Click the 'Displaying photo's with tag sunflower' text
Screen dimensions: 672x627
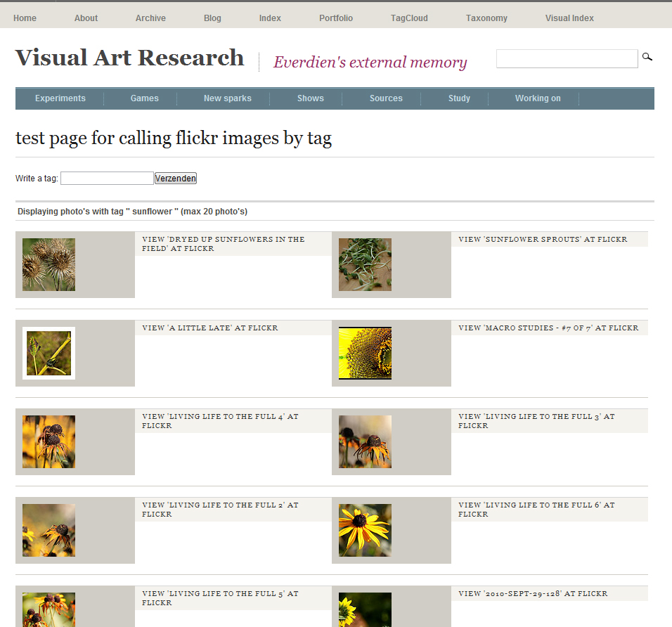click(x=132, y=212)
